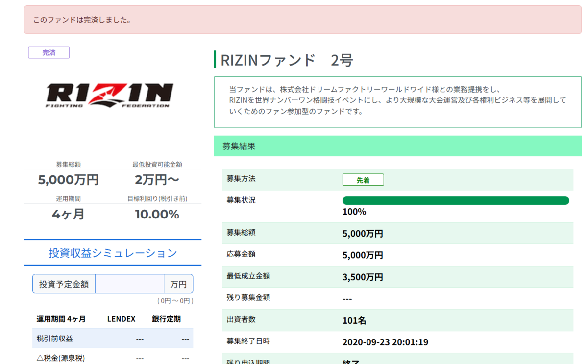Image resolution: width=588 pixels, height=364 pixels.
Task: Click the 募集終了日時 row label
Action: pyautogui.click(x=248, y=341)
